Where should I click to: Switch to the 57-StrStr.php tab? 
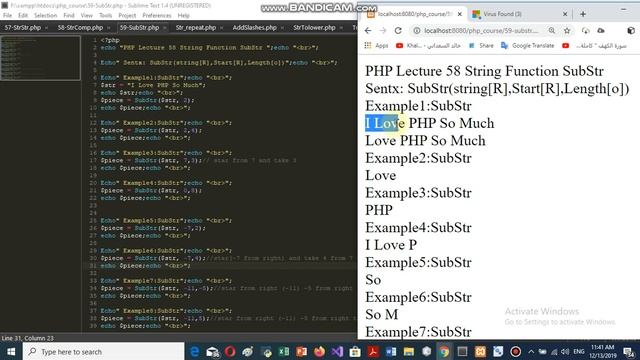23,28
